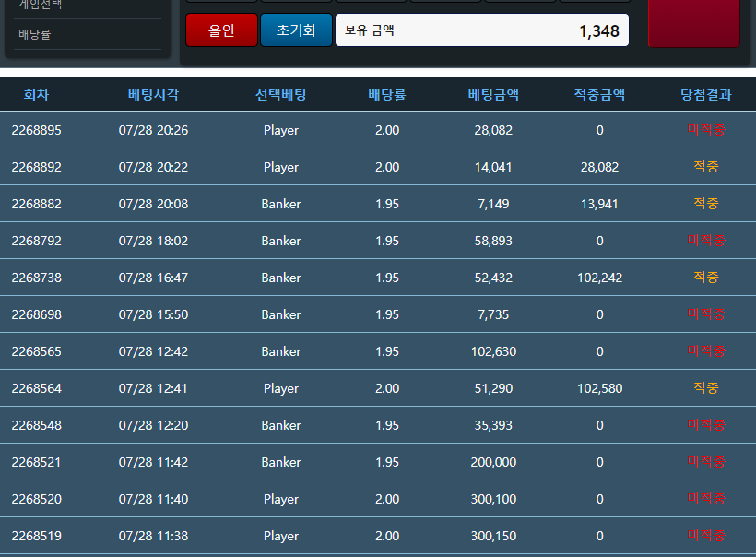756x557 pixels.
Task: Click the 적중금액 column header
Action: 600,94
